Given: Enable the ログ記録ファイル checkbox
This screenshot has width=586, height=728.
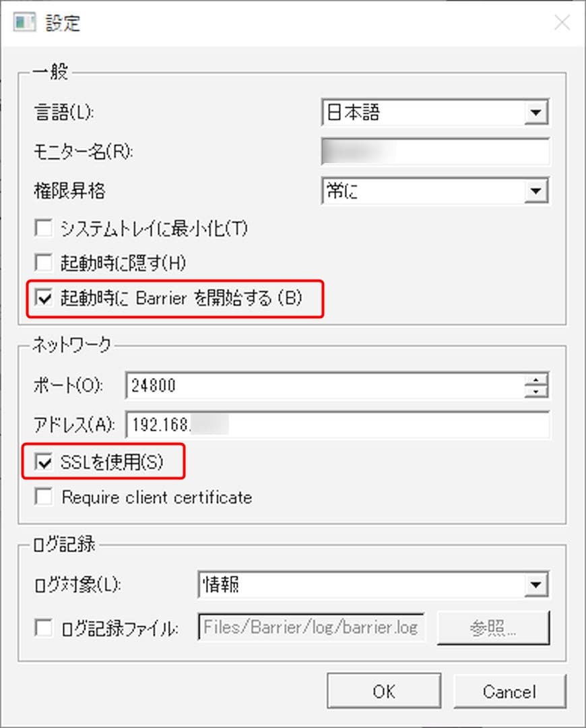Looking at the screenshot, I should pyautogui.click(x=44, y=628).
